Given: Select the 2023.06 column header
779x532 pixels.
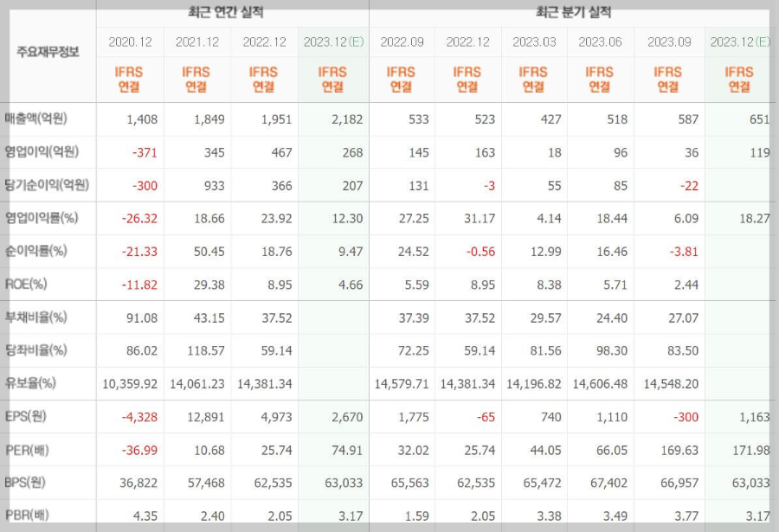Looking at the screenshot, I should (600, 42).
